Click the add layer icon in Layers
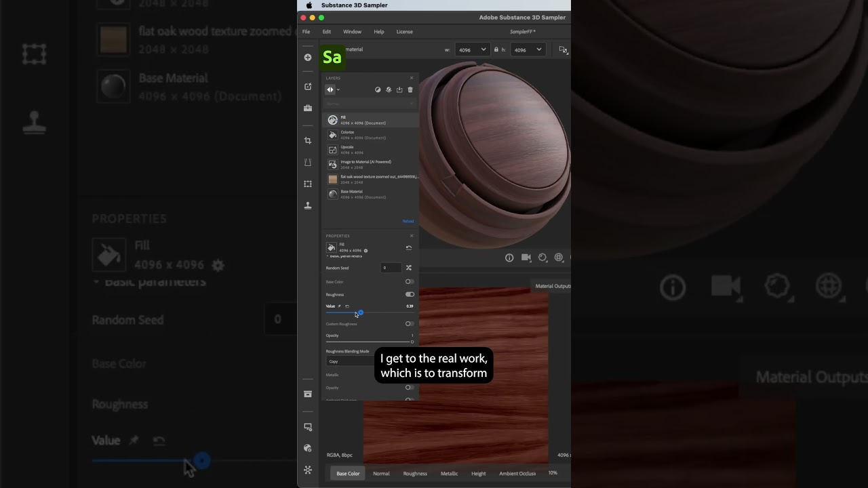The width and height of the screenshot is (868, 488). pyautogui.click(x=330, y=89)
